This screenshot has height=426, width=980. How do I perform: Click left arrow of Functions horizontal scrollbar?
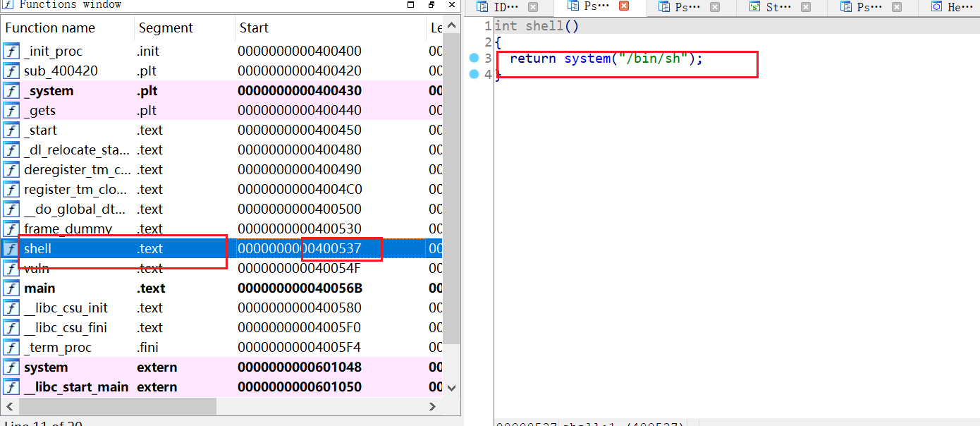tap(9, 406)
